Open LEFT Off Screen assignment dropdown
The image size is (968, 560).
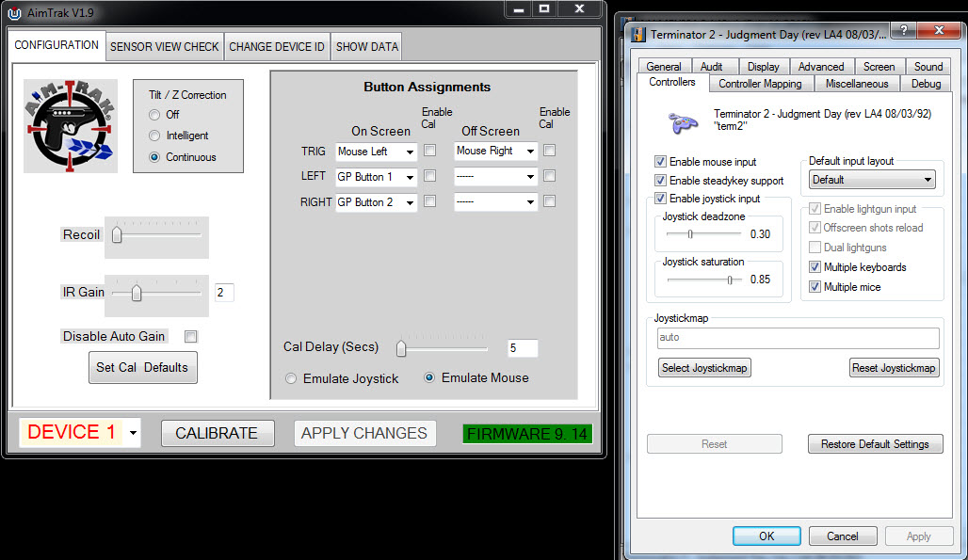point(495,177)
